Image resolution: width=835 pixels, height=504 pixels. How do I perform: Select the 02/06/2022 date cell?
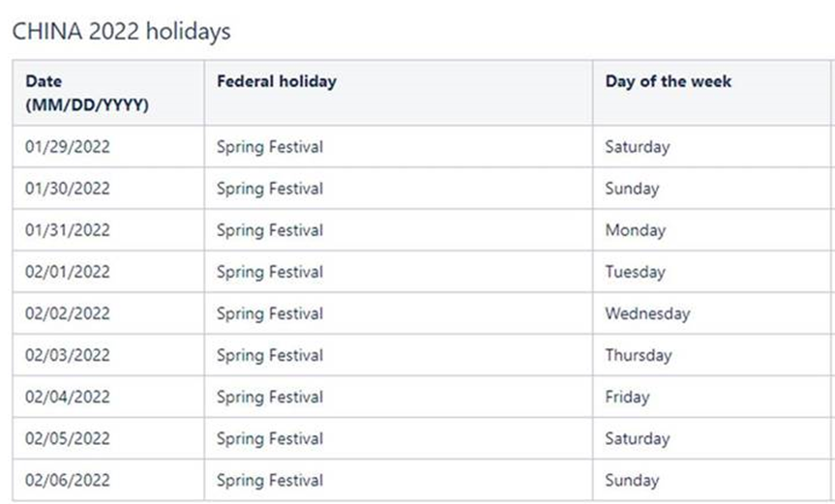[68, 480]
